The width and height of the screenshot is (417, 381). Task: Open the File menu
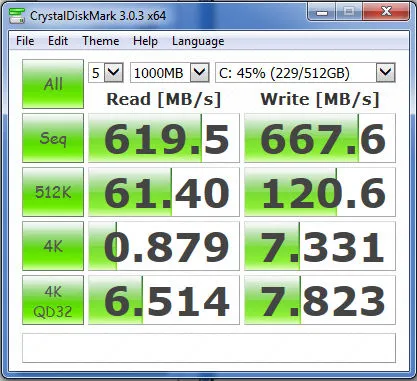pos(25,41)
